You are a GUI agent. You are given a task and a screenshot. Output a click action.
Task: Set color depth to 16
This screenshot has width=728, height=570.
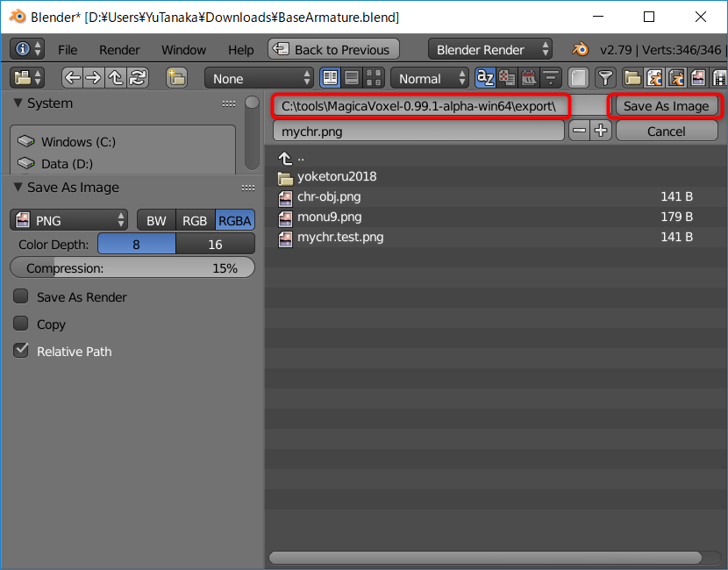tap(216, 244)
